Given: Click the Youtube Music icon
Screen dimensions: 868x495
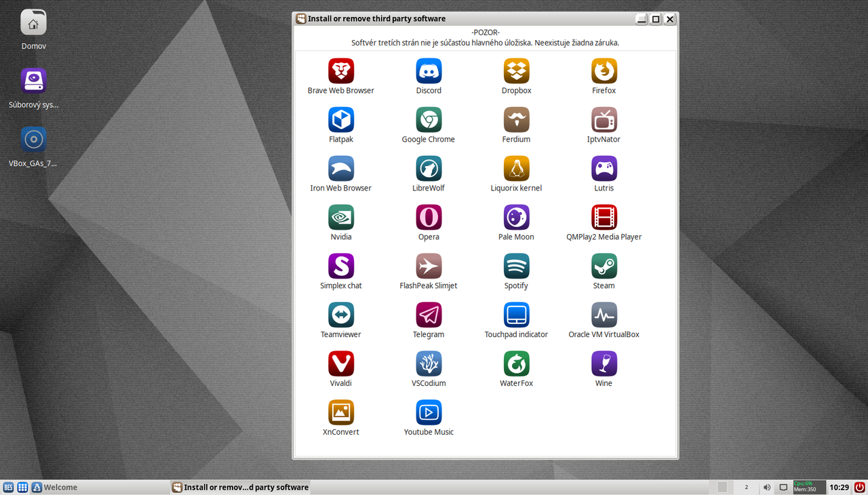Looking at the screenshot, I should point(429,412).
